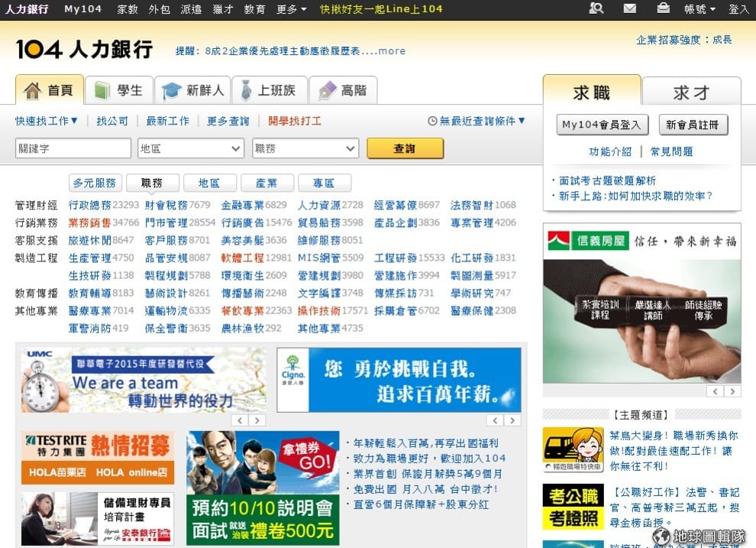This screenshot has width=756, height=548.
Task: Show previous Cigna banner slide
Action: point(495,420)
